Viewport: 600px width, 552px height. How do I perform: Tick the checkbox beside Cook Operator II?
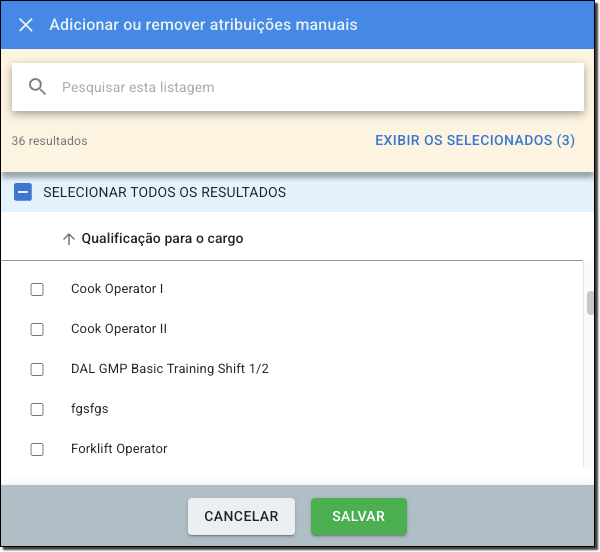pos(37,329)
